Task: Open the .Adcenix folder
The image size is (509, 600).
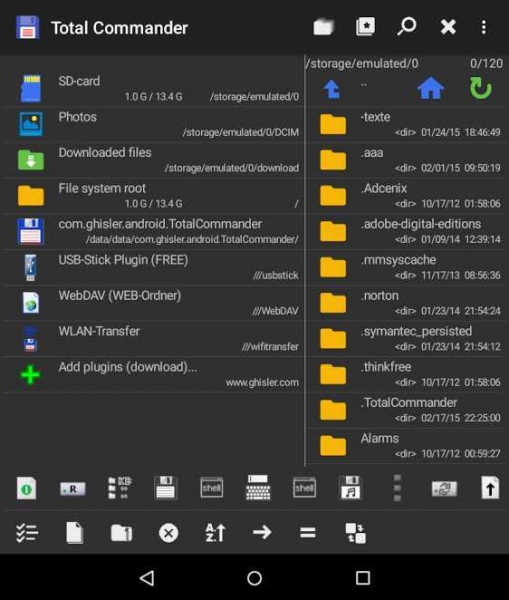Action: click(408, 196)
